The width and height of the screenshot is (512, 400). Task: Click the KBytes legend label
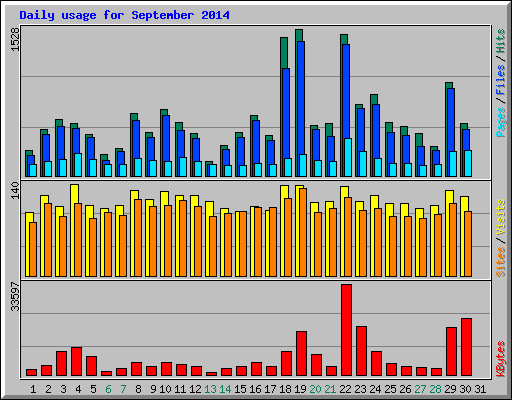click(x=501, y=359)
